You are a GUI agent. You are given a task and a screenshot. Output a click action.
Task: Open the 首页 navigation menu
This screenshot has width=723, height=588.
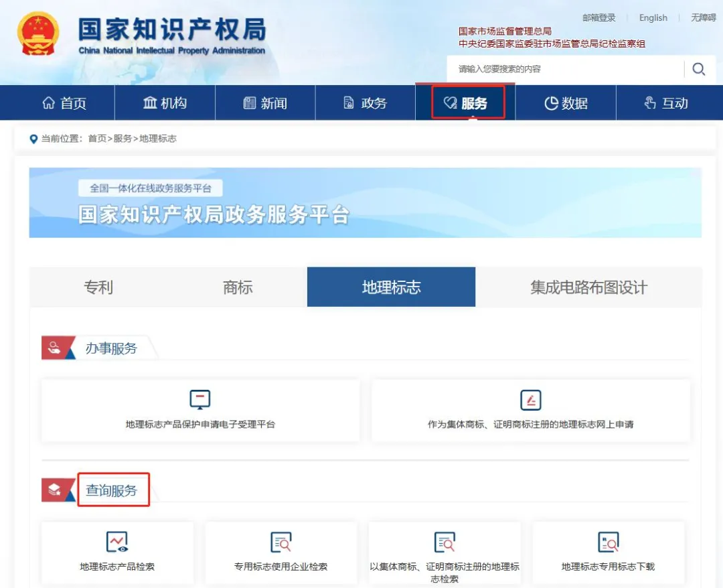click(64, 103)
